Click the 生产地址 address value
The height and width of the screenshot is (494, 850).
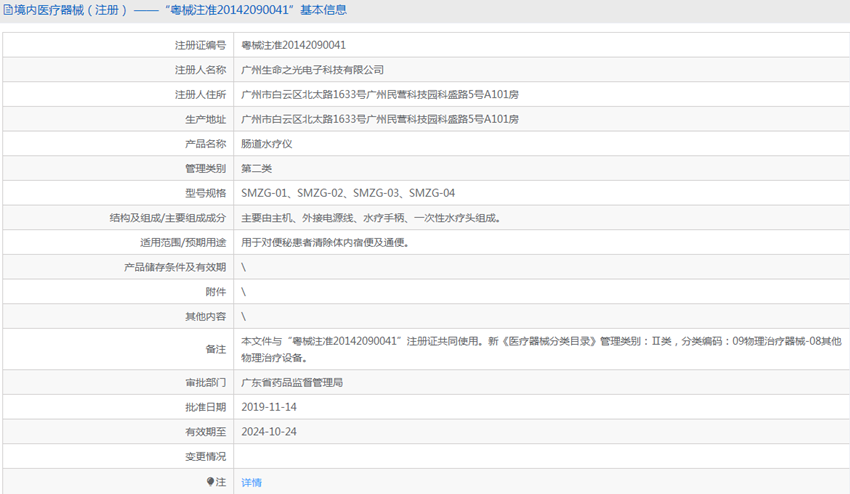tap(380, 119)
